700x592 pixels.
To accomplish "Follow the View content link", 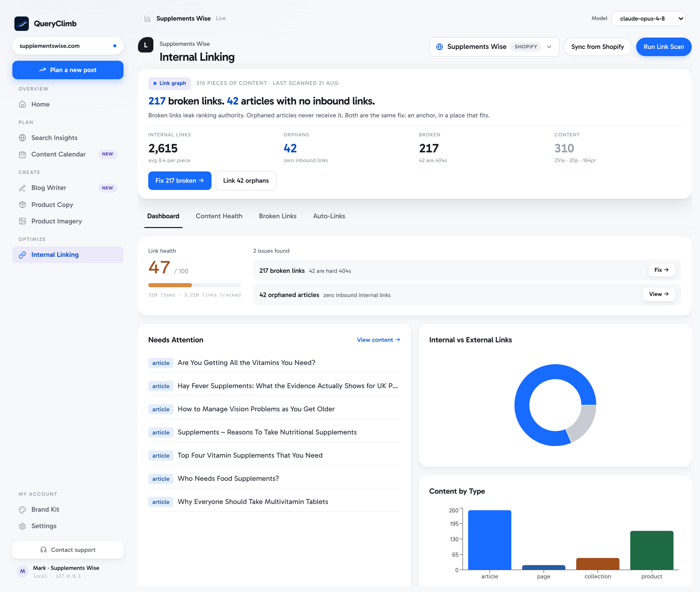I will (378, 340).
